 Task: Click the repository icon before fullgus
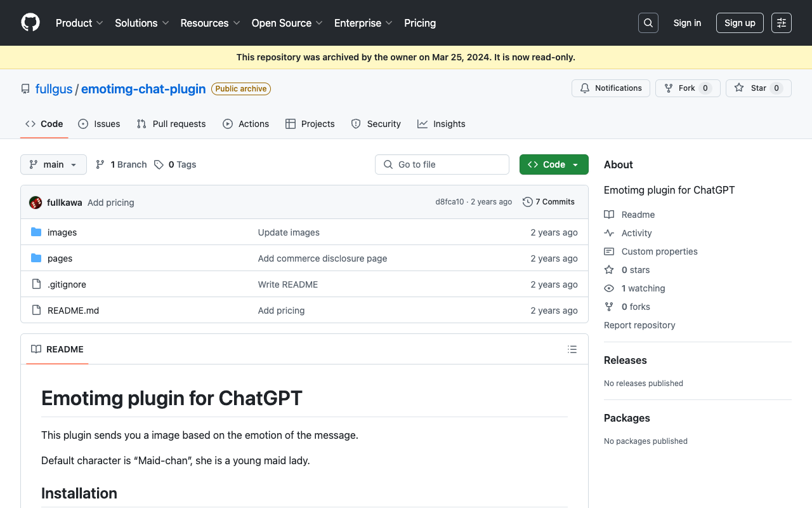coord(25,89)
